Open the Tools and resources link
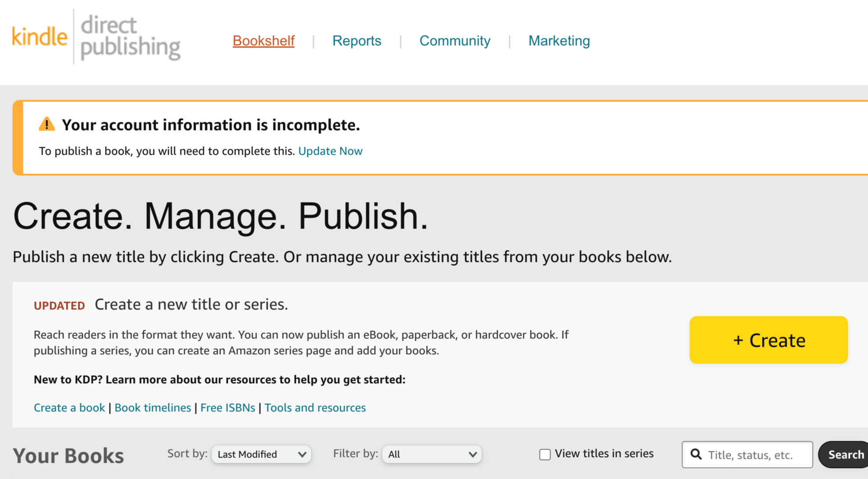The width and height of the screenshot is (868, 479). point(315,408)
